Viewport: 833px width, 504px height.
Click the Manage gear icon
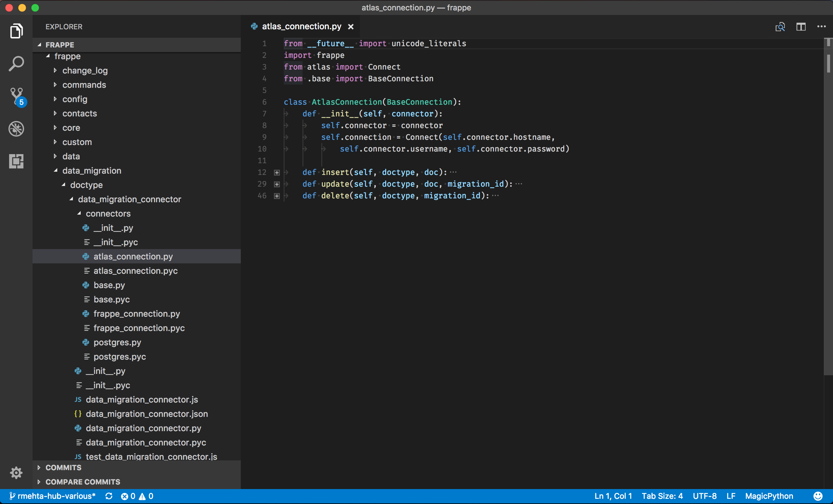point(16,472)
